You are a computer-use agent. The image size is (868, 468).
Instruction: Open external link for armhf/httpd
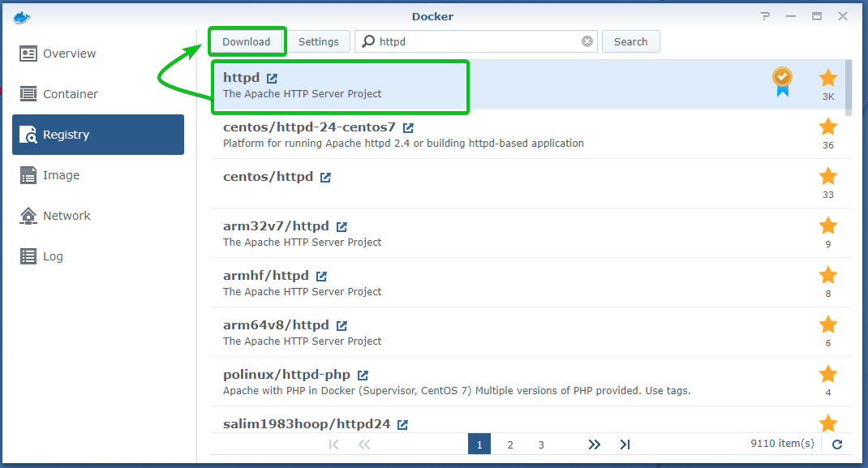click(321, 276)
